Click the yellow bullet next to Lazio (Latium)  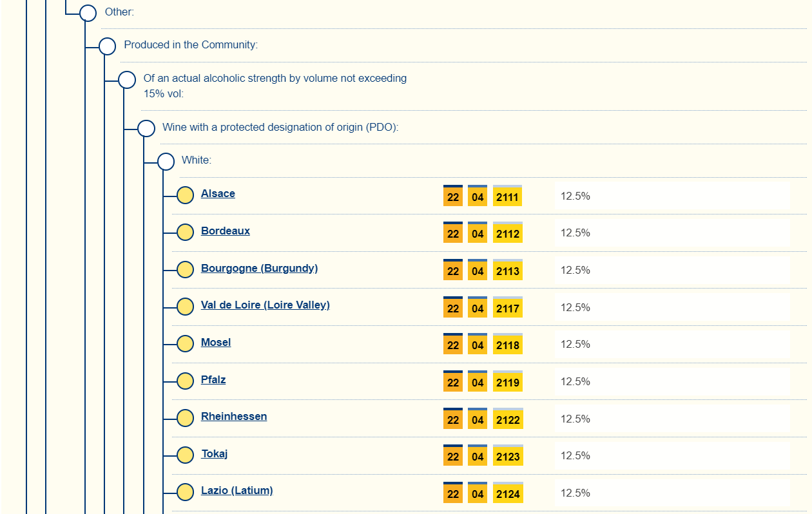coord(185,492)
